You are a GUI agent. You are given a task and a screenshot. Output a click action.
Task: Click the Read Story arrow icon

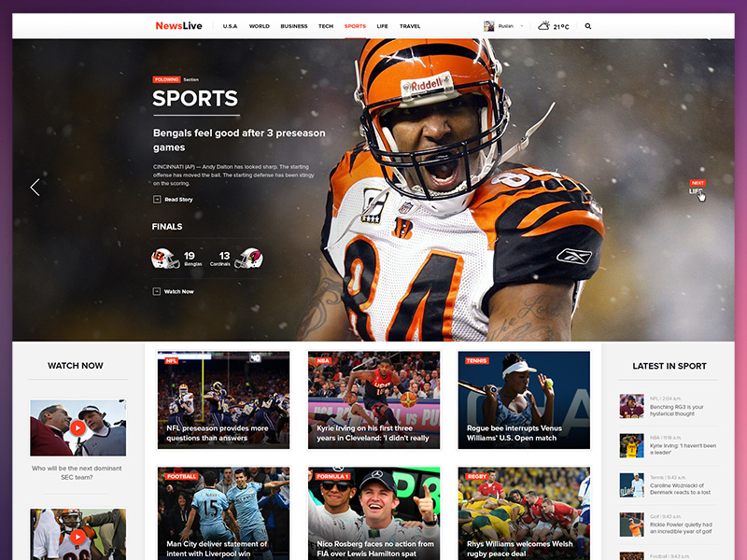click(x=157, y=200)
